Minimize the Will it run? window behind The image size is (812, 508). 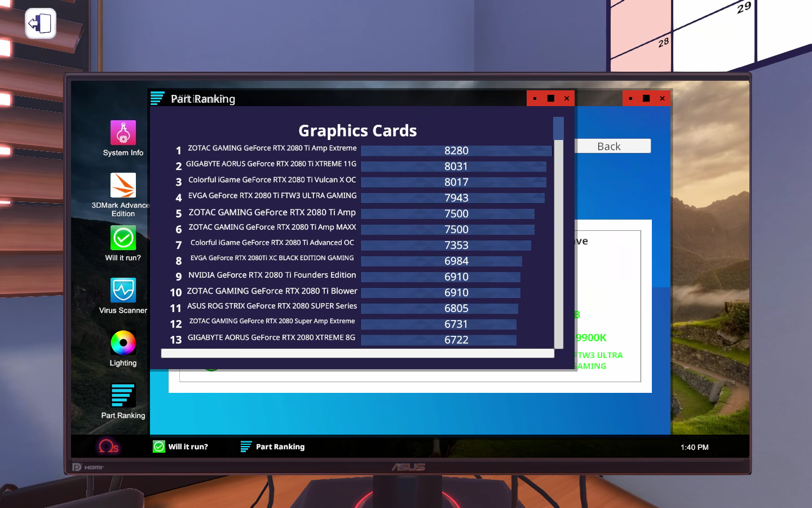coord(630,98)
